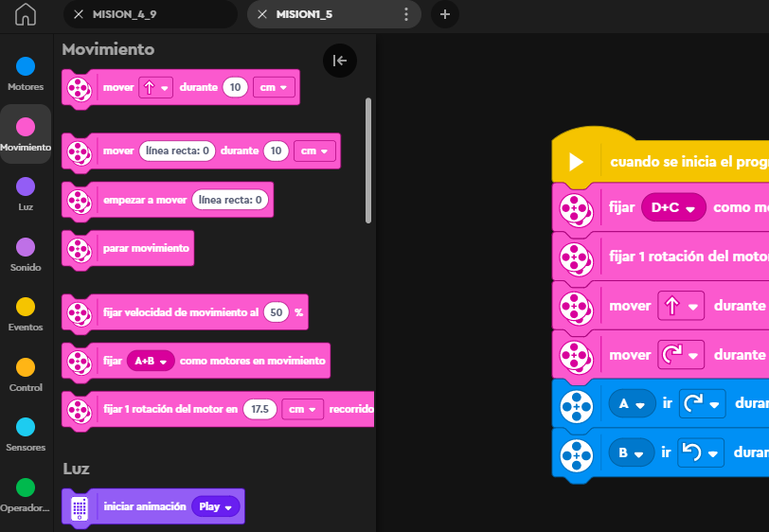Click the Home icon

click(26, 15)
